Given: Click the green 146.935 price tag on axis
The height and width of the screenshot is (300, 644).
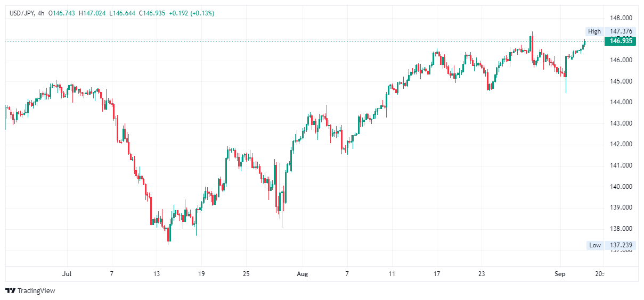Looking at the screenshot, I should coord(621,41).
